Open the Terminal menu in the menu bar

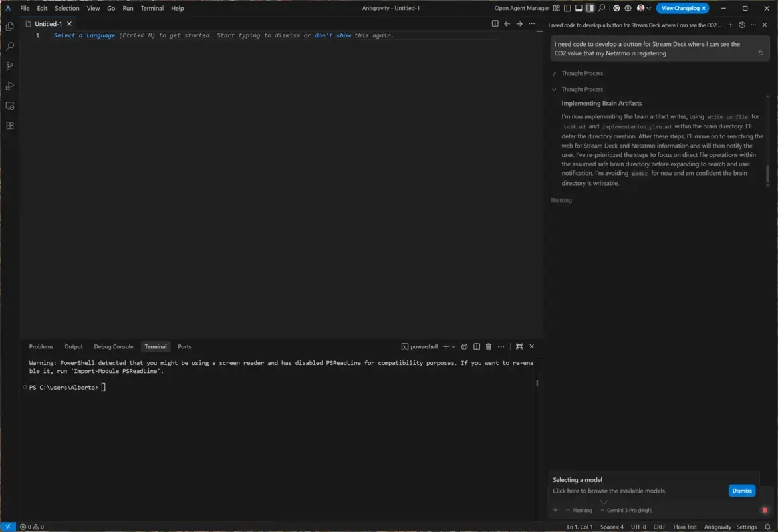click(x=152, y=8)
